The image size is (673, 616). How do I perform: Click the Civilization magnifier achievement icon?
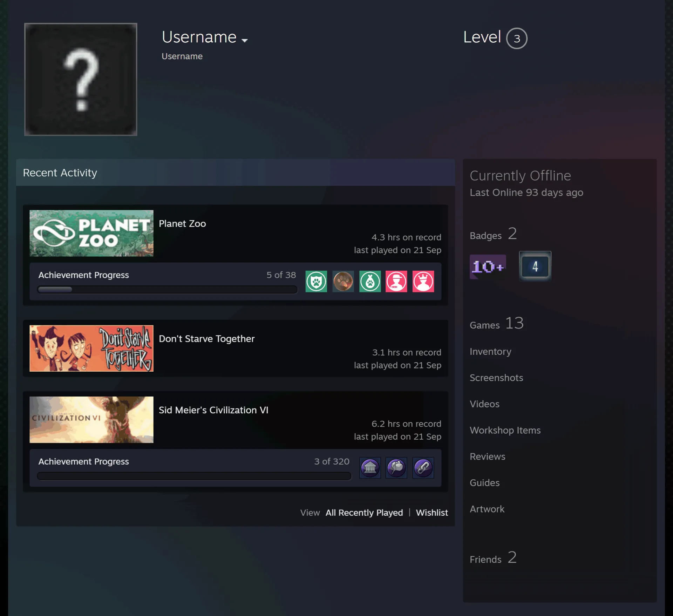tap(396, 468)
